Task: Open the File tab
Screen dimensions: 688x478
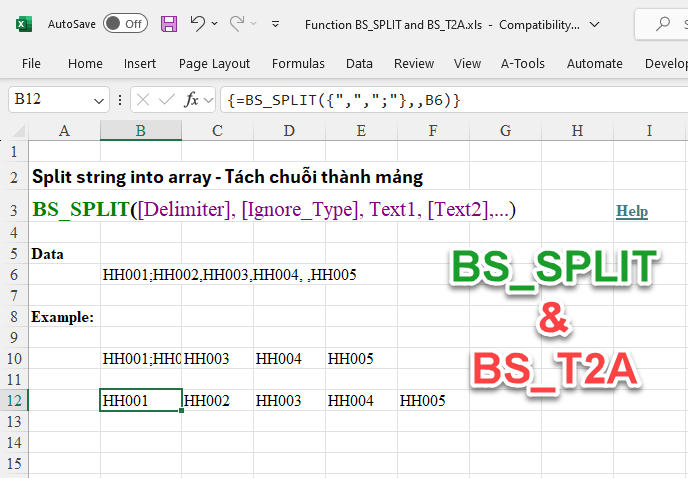Action: pos(31,64)
